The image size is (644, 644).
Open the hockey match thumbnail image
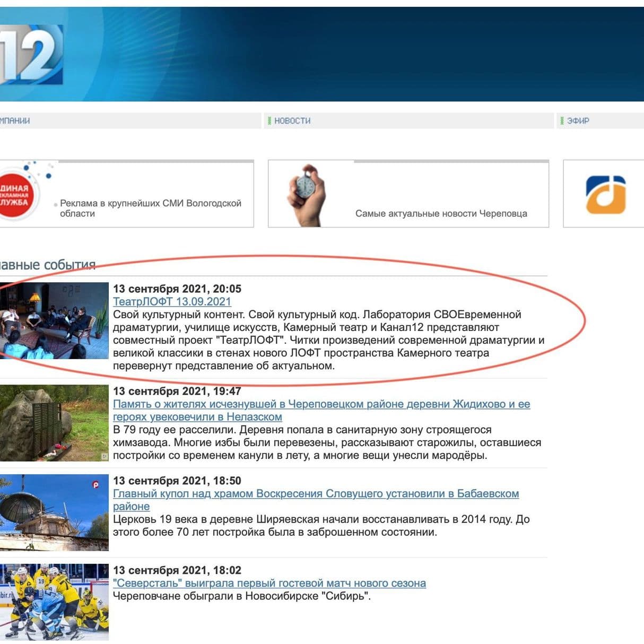click(54, 602)
